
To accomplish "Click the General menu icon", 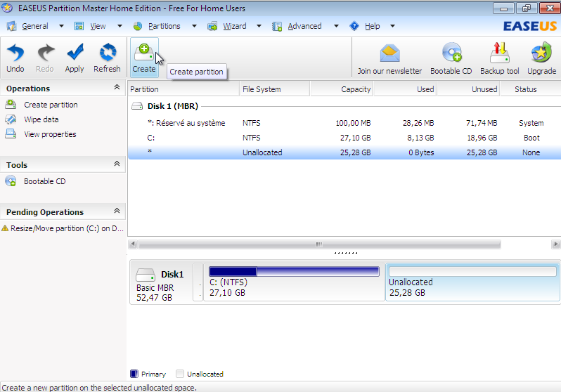I will point(12,26).
